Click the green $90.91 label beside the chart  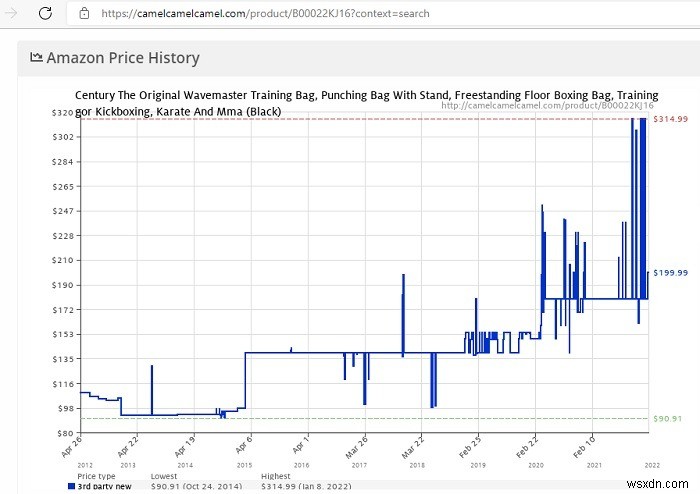(x=667, y=419)
